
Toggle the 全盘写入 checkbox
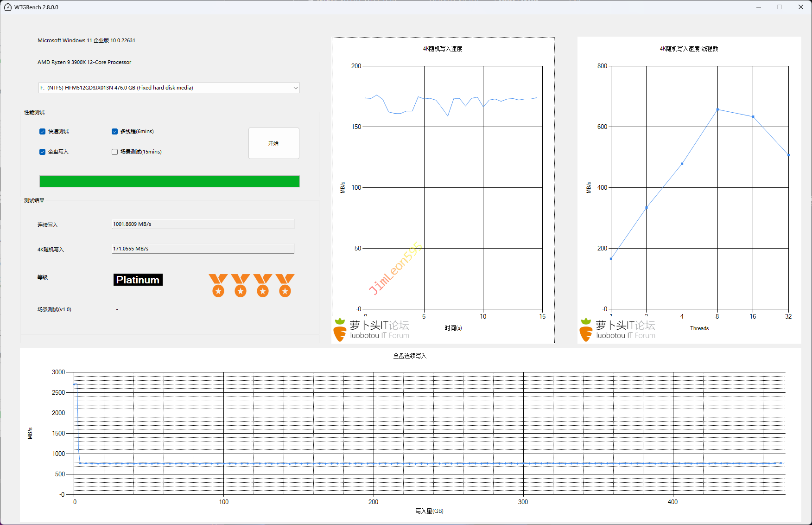[x=43, y=152]
